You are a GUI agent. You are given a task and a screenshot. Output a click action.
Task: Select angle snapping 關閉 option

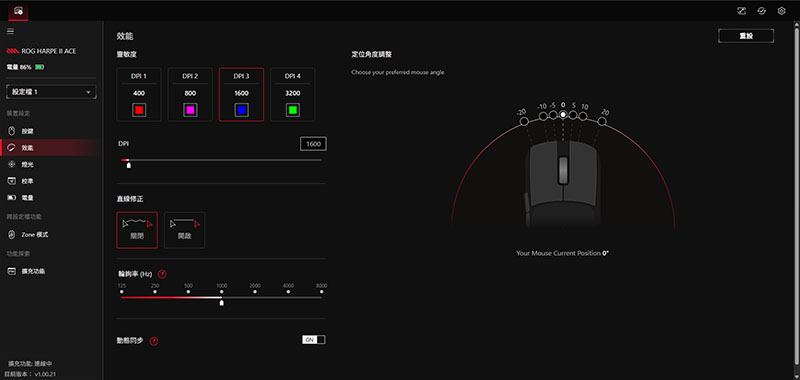coord(137,230)
